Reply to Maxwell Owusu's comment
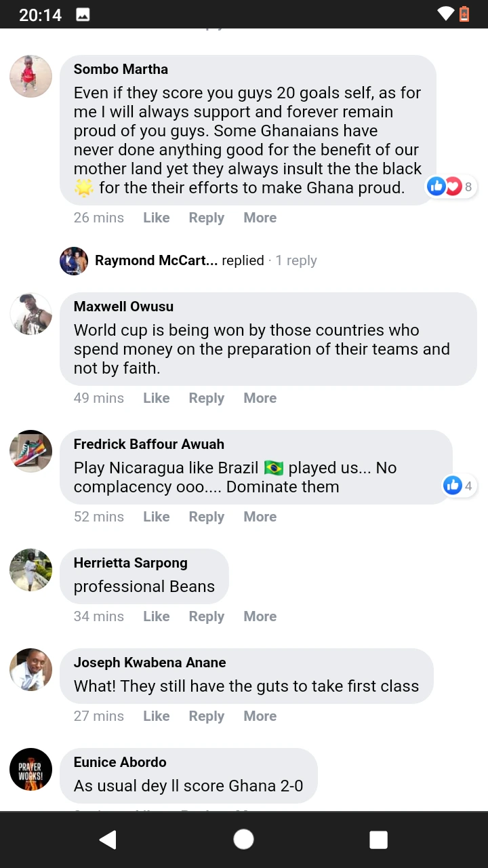This screenshot has height=868, width=488. tap(206, 398)
